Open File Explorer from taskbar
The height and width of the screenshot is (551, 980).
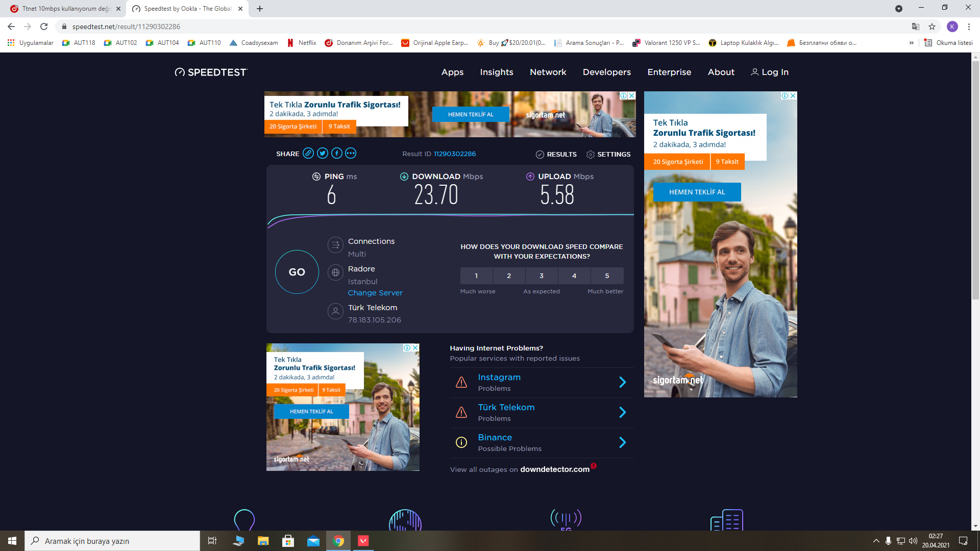click(x=263, y=541)
